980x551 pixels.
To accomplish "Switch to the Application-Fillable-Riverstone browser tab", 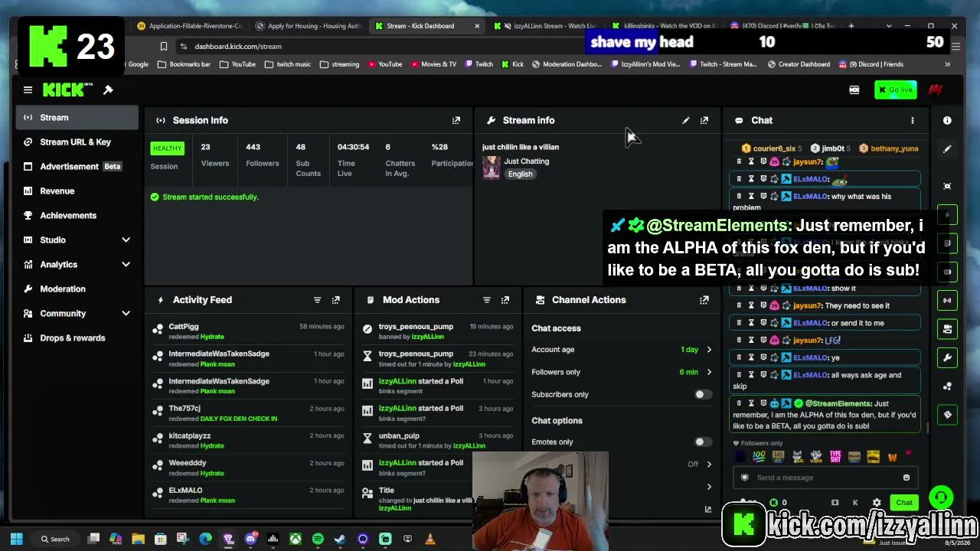I will tap(189, 26).
